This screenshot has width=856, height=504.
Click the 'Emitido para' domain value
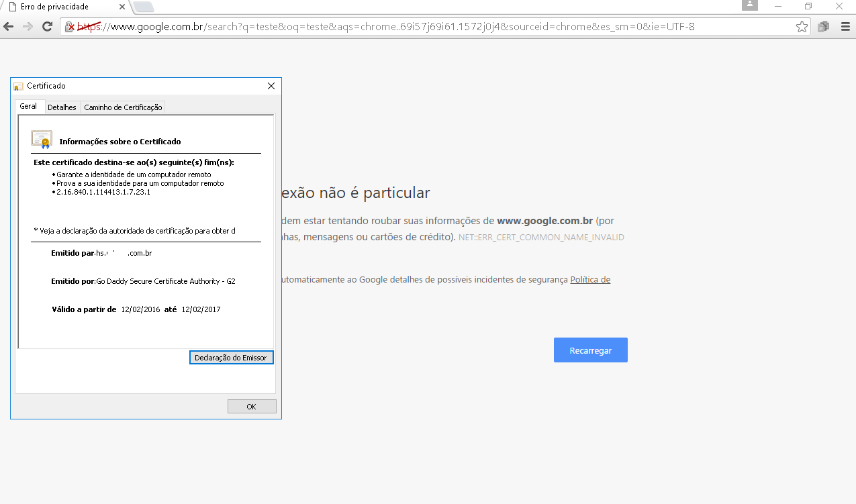pyautogui.click(x=124, y=253)
